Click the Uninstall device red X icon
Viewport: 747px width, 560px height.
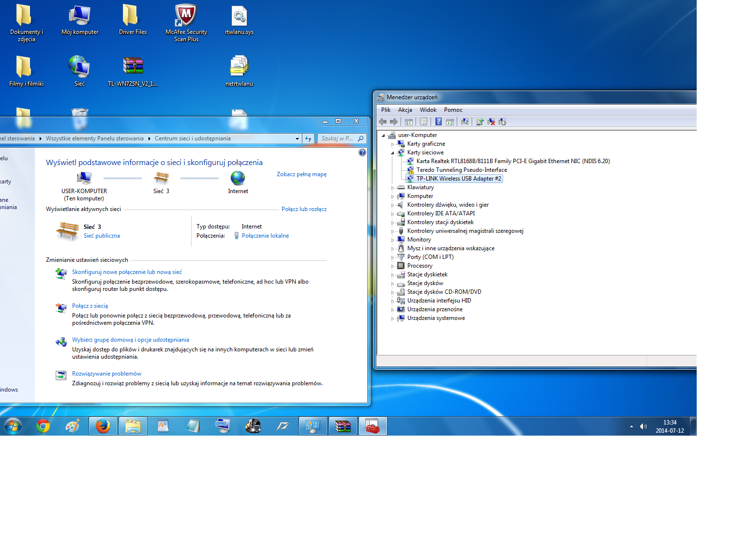point(491,121)
